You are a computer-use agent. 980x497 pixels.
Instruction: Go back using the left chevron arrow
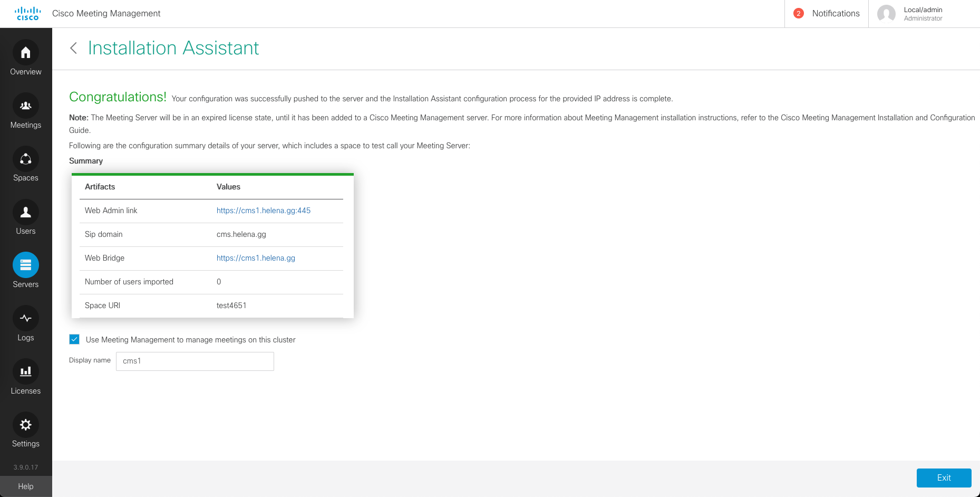pos(74,48)
